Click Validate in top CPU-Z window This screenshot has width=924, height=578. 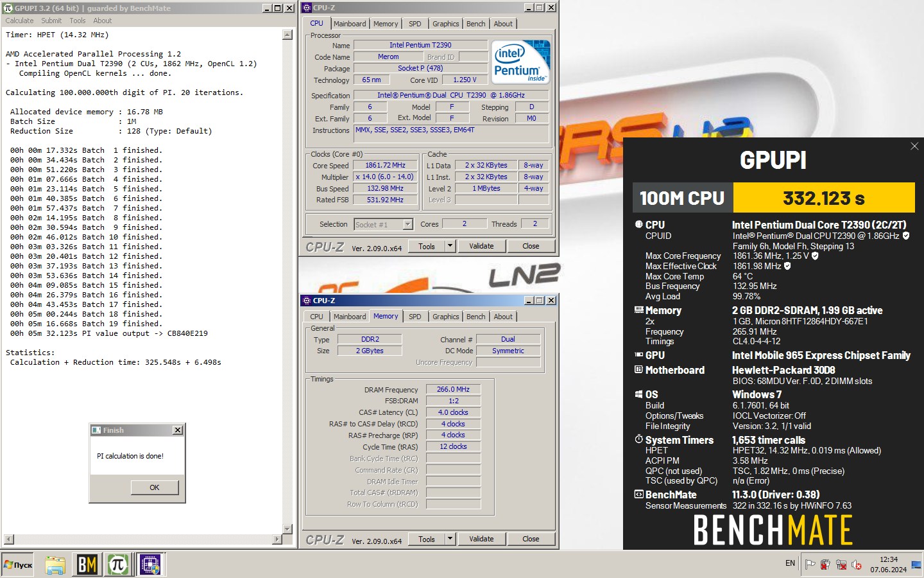pyautogui.click(x=481, y=246)
